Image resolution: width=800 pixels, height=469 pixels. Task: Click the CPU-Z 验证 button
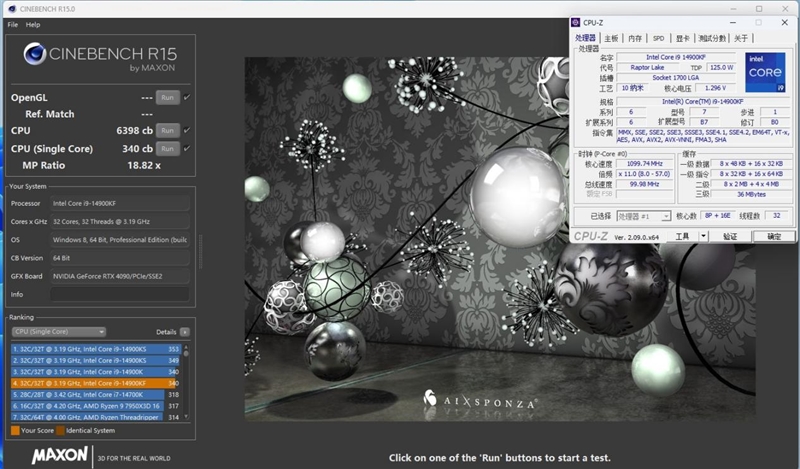pos(730,236)
